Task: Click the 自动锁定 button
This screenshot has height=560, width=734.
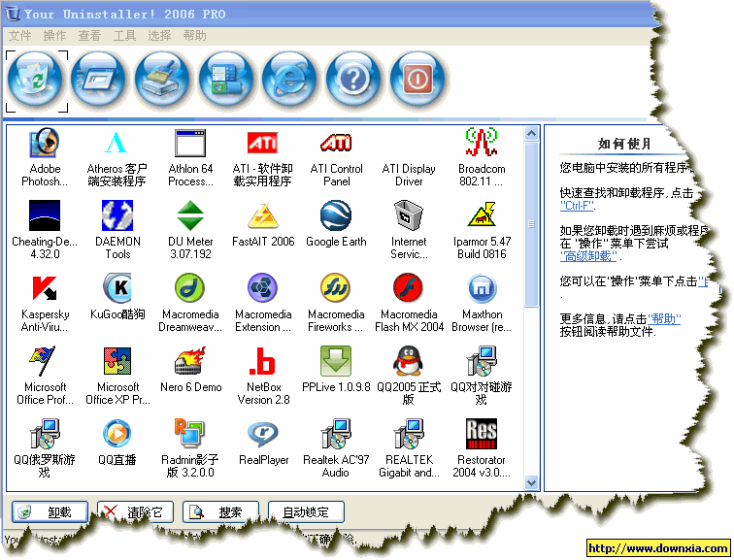Action: coord(306,512)
